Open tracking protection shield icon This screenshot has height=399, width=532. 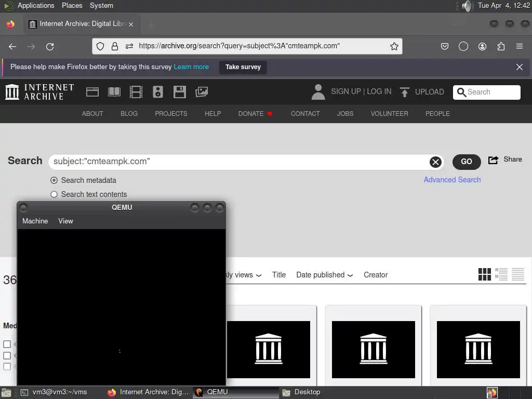[100, 46]
